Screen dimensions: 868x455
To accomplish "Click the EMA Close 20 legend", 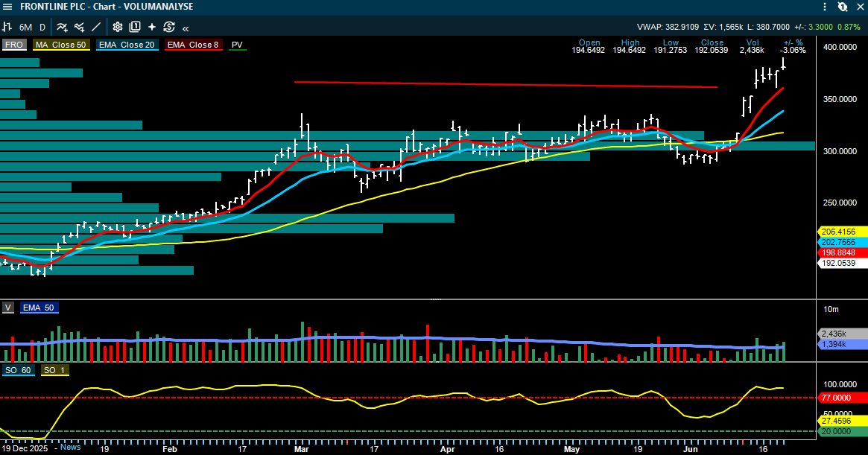I will point(127,45).
